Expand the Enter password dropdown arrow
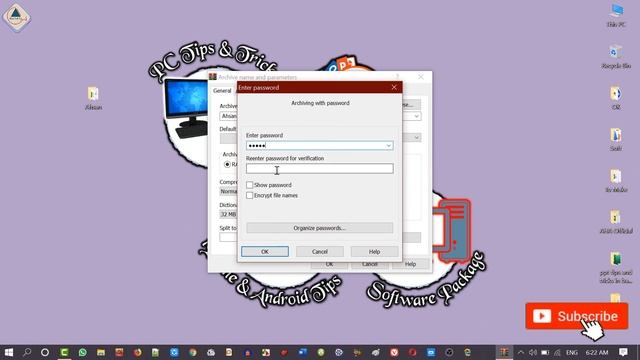This screenshot has width=640, height=360. coord(388,146)
